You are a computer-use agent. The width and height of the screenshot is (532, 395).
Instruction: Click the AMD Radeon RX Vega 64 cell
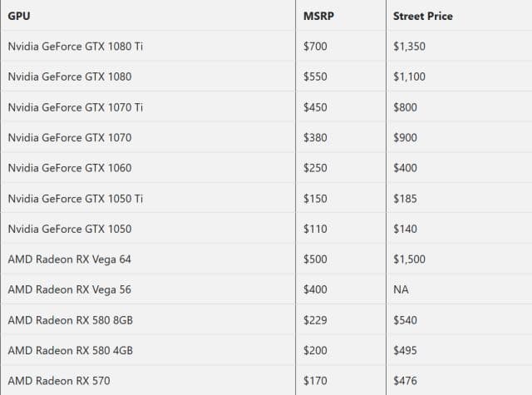pyautogui.click(x=69, y=259)
